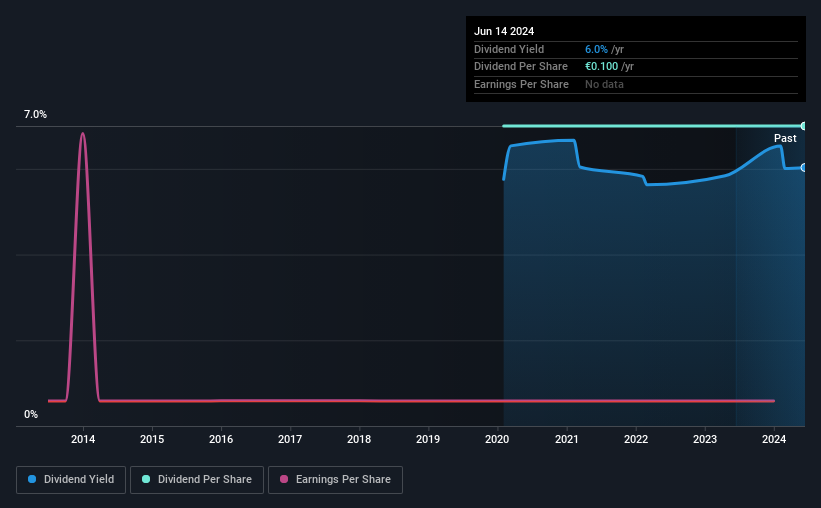The image size is (821, 508).
Task: Click the pink earnings spike peak near 2014
Action: (83, 134)
